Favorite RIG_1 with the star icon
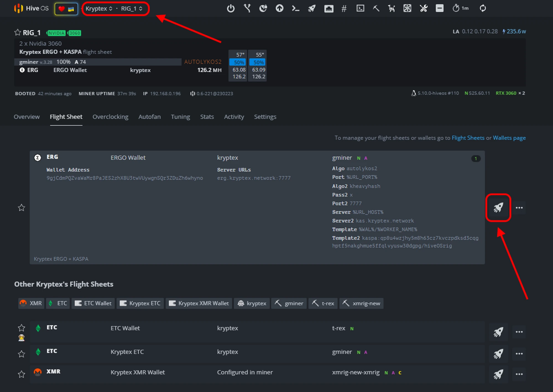553x392 pixels. click(17, 33)
